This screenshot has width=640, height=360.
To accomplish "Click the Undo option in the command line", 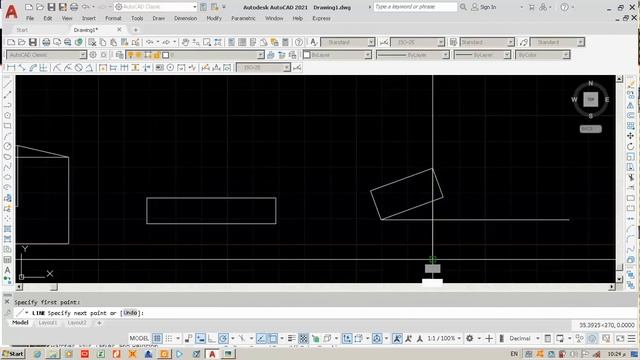I will 130,313.
